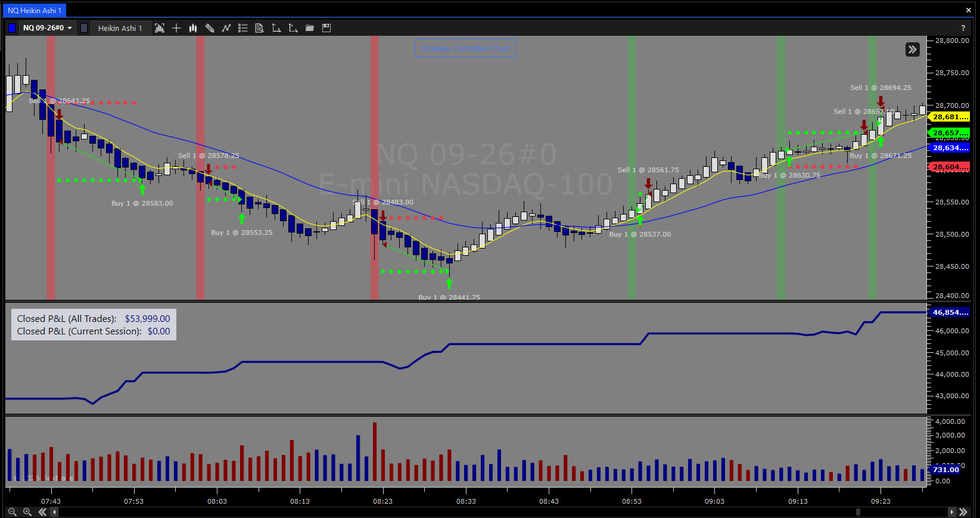Screen dimensions: 980x518
Task: Click the horizontal scrollbar thumb
Action: tap(858, 512)
